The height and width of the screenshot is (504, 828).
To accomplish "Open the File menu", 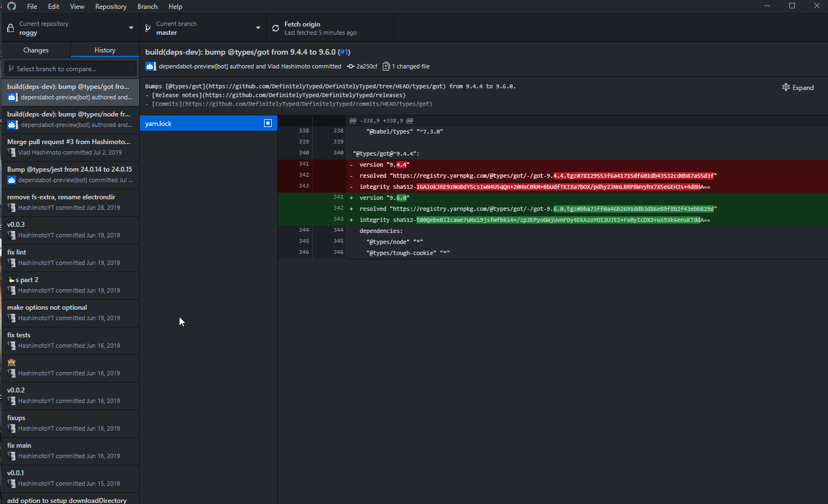I will point(32,7).
